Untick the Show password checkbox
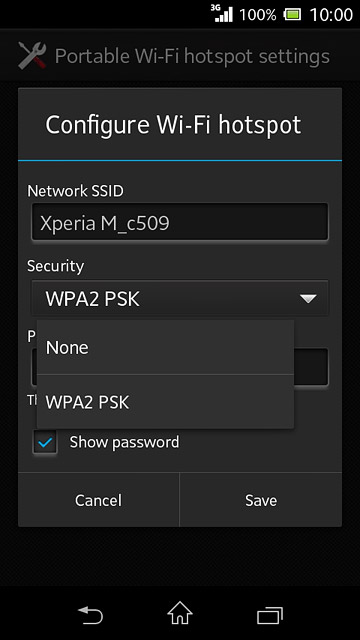The height and width of the screenshot is (640, 360). (45, 442)
